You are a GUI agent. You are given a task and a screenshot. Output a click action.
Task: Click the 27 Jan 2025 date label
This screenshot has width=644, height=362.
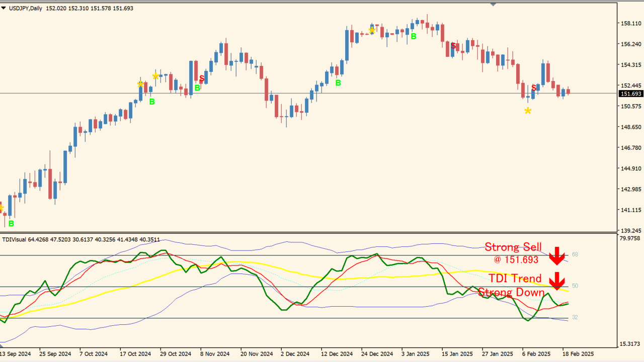pos(498,353)
